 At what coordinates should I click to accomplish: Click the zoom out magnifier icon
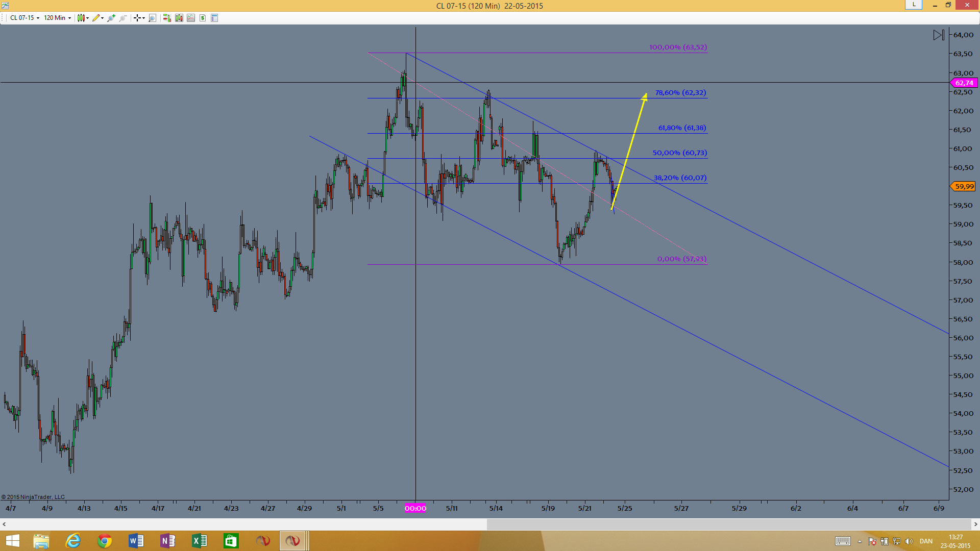pyautogui.click(x=123, y=18)
